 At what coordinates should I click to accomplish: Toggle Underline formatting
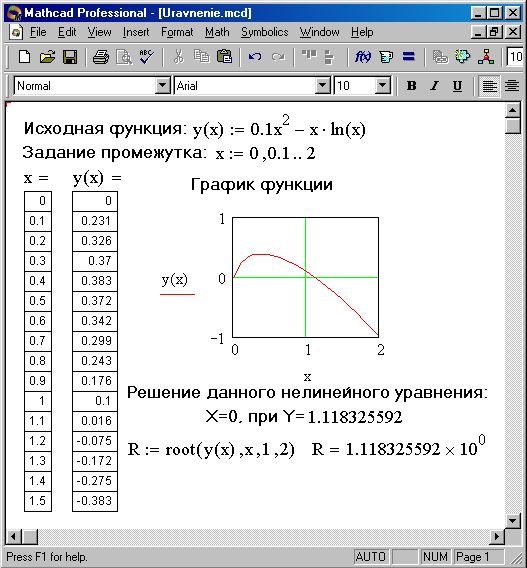pyautogui.click(x=457, y=86)
